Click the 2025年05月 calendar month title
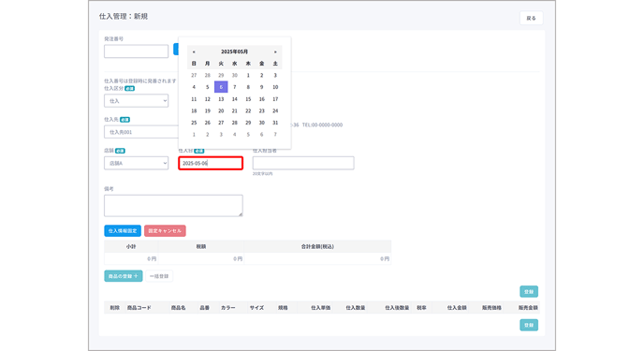Viewport: 644px width, 351px height. point(235,51)
